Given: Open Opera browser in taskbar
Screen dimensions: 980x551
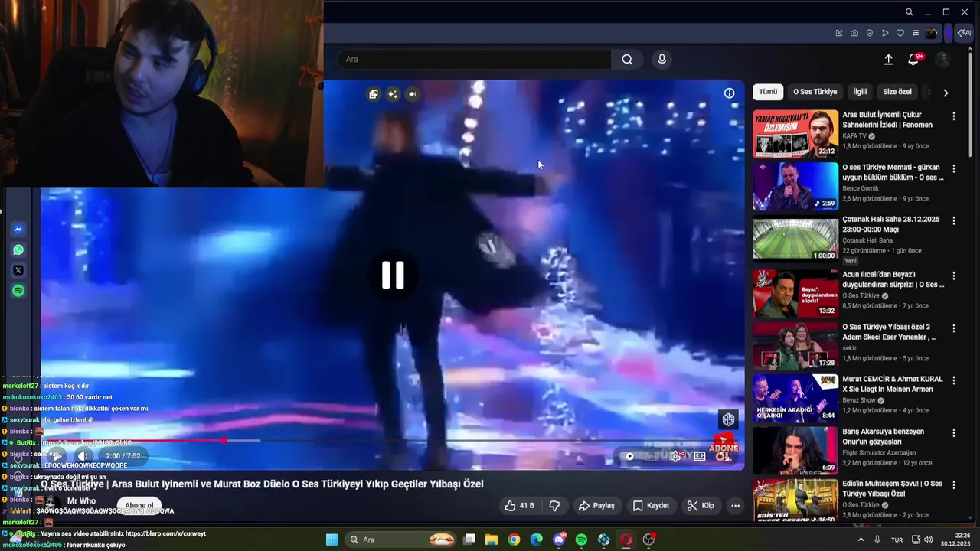Looking at the screenshot, I should [x=626, y=540].
